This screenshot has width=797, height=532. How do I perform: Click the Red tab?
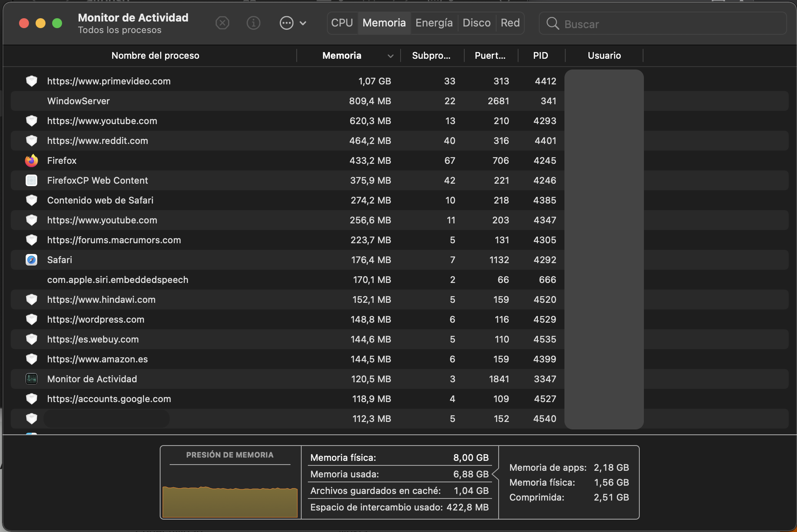click(x=509, y=23)
